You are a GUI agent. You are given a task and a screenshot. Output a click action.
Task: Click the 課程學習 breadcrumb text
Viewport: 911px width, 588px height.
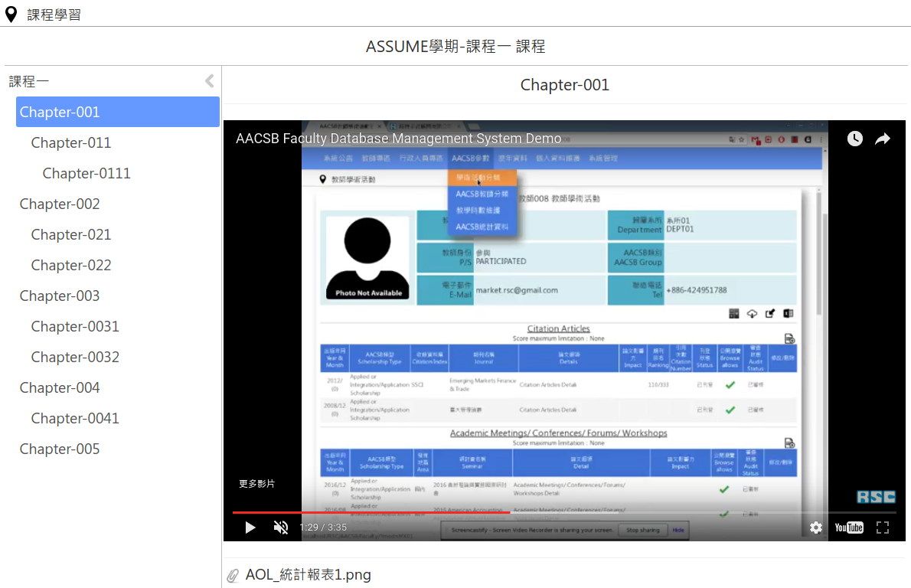pyautogui.click(x=54, y=15)
